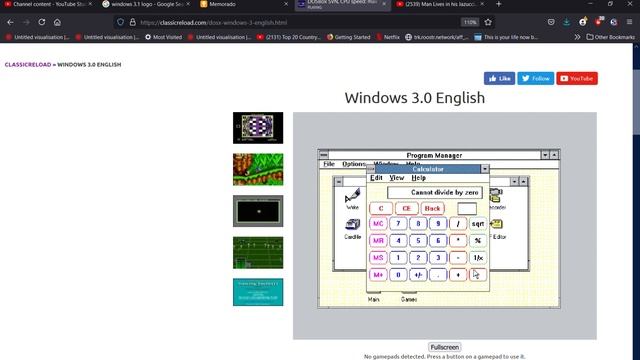640x360 pixels.
Task: Switch to windows 3.1 logo Google tab
Action: click(x=146, y=4)
